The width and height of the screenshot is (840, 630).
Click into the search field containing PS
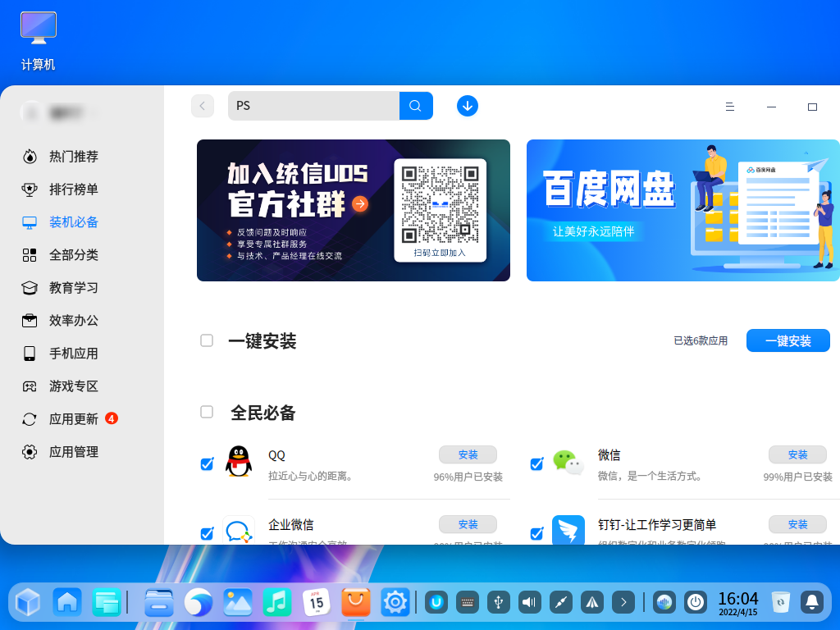[314, 106]
